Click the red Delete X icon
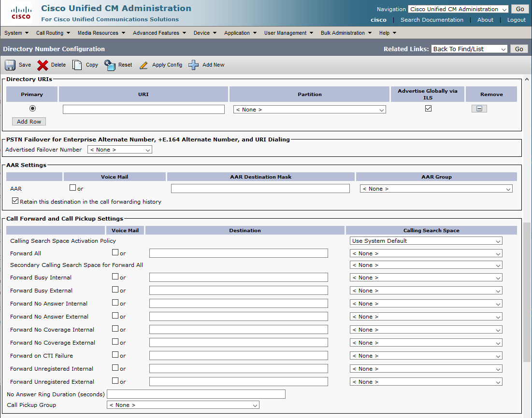Screen dimensions: 532x418 [43, 65]
